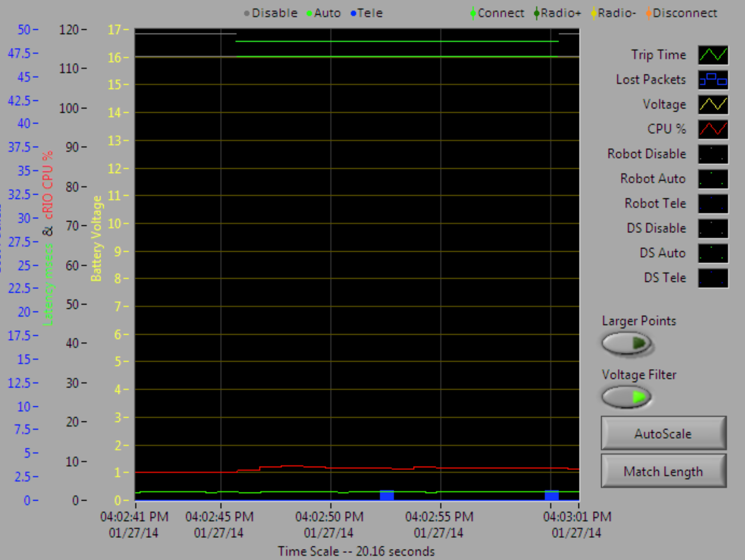
Task: Click the Voltage legend label
Action: pyautogui.click(x=664, y=104)
